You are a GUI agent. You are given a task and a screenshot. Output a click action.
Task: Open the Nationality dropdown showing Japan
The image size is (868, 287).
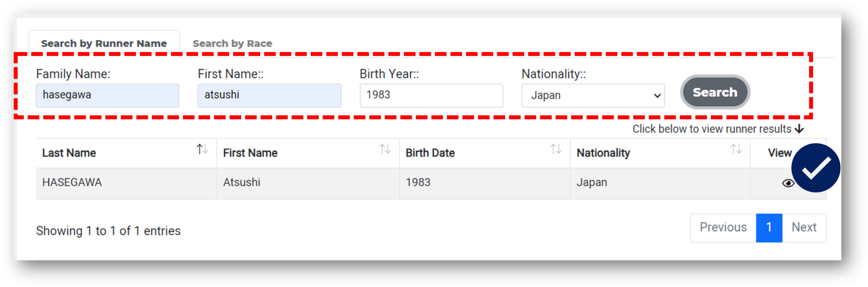(x=593, y=96)
